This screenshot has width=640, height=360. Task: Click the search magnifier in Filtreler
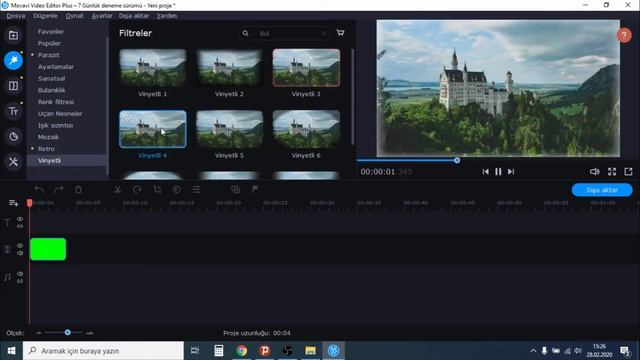point(245,33)
